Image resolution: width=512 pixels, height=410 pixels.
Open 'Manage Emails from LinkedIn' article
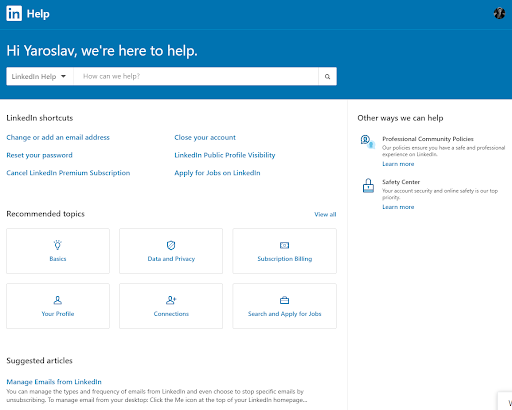54,382
